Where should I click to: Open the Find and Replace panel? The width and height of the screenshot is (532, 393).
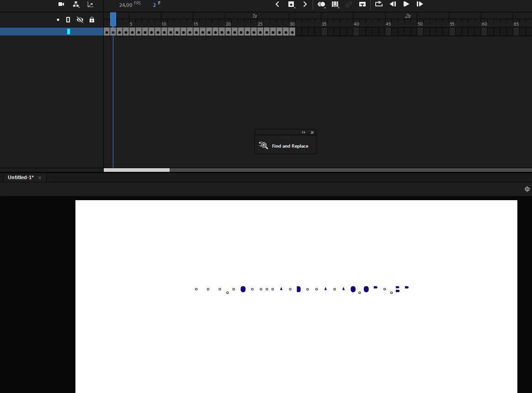285,146
